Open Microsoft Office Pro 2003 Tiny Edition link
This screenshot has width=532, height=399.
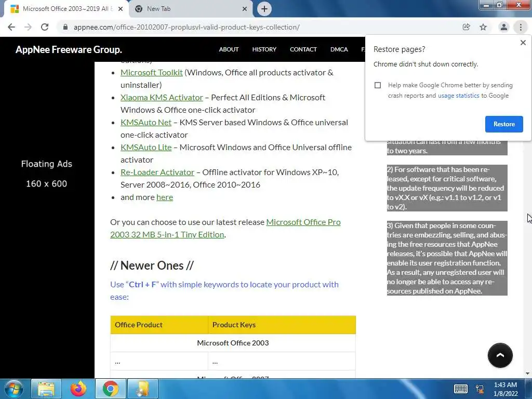point(225,229)
